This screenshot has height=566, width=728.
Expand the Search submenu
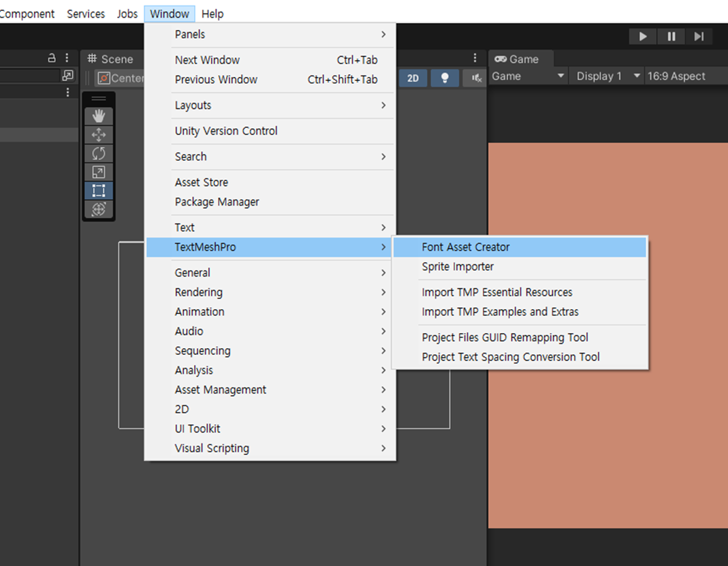(270, 157)
